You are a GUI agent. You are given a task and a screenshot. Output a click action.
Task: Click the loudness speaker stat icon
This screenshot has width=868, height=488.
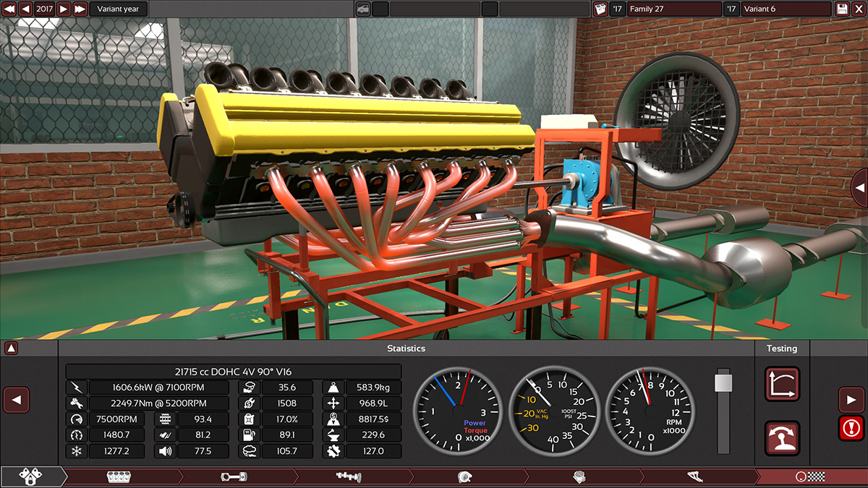point(166,451)
